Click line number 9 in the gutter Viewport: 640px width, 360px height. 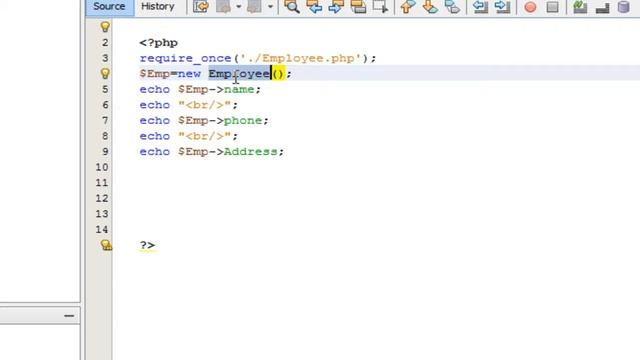(x=105, y=152)
